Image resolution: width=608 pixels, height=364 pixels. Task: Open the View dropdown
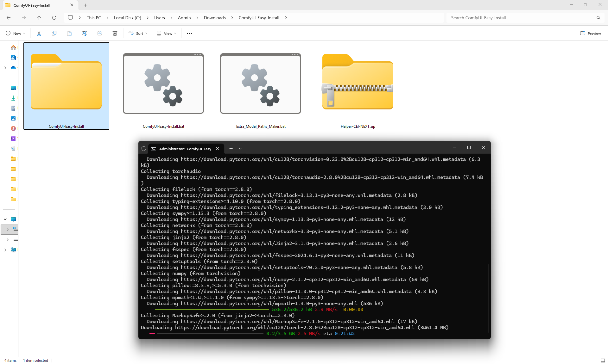167,33
